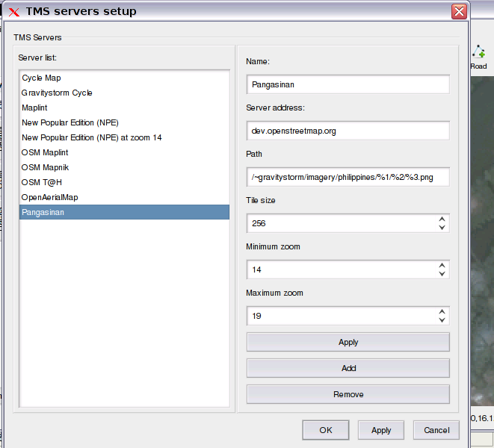The height and width of the screenshot is (448, 494).
Task: Increase Tile size with up arrow
Action: point(442,219)
